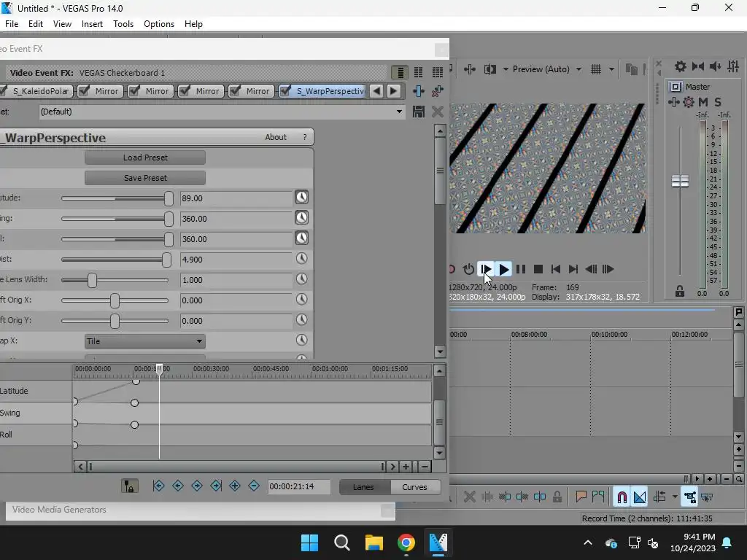Stop playback in preview transport
This screenshot has width=747, height=560.
538,269
